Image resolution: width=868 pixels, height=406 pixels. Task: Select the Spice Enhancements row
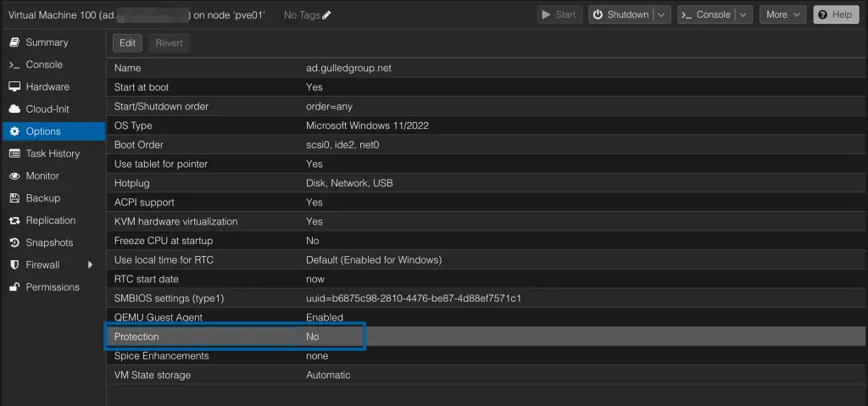click(x=487, y=356)
